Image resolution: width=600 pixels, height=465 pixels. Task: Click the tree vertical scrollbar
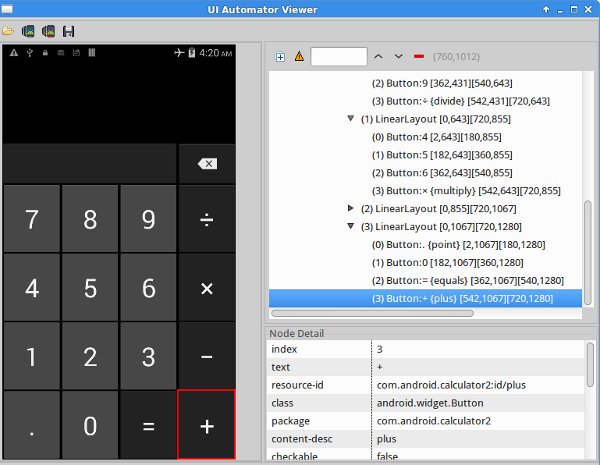tap(587, 253)
